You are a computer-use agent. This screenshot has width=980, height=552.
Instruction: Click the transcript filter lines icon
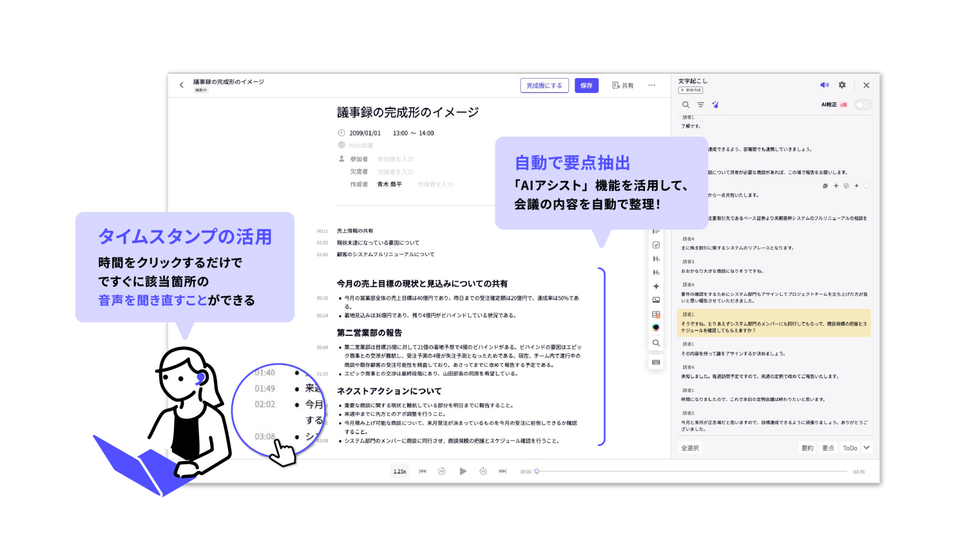coord(700,105)
